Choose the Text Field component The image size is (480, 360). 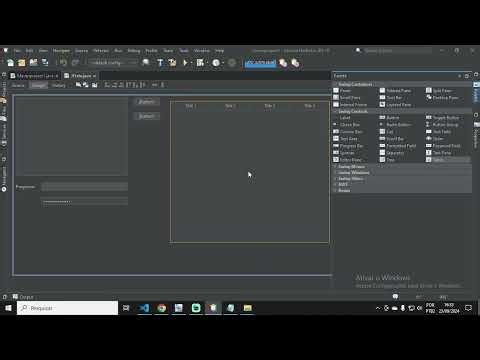(439, 132)
